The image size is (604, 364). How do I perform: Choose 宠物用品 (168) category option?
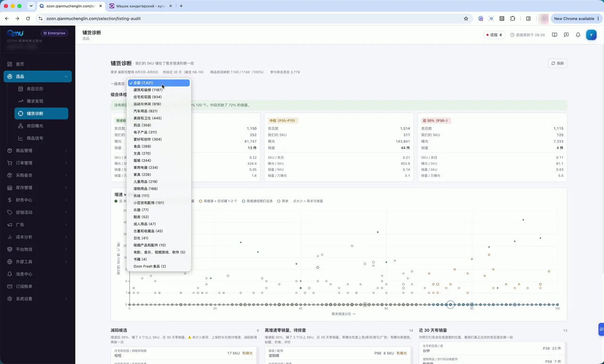[x=159, y=189]
